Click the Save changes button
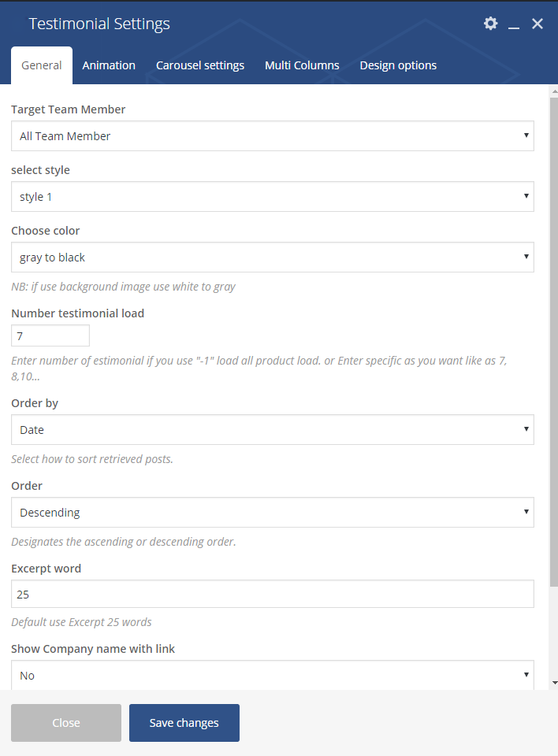 pos(184,723)
